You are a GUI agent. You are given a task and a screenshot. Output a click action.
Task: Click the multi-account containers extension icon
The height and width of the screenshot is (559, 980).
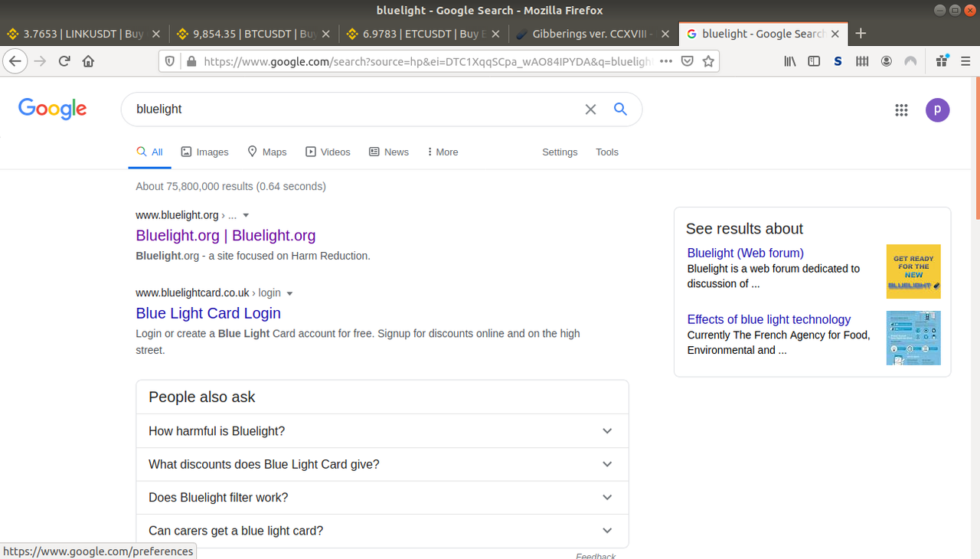point(862,61)
